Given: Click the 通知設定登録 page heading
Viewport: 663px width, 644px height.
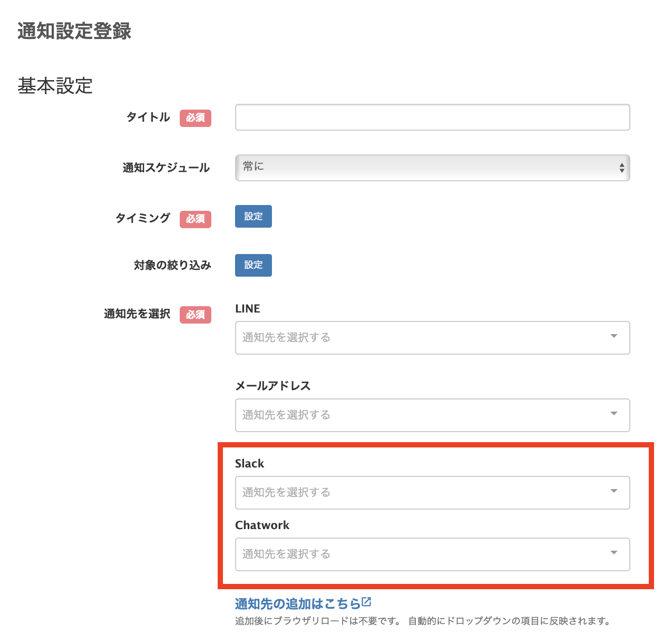Looking at the screenshot, I should [74, 31].
